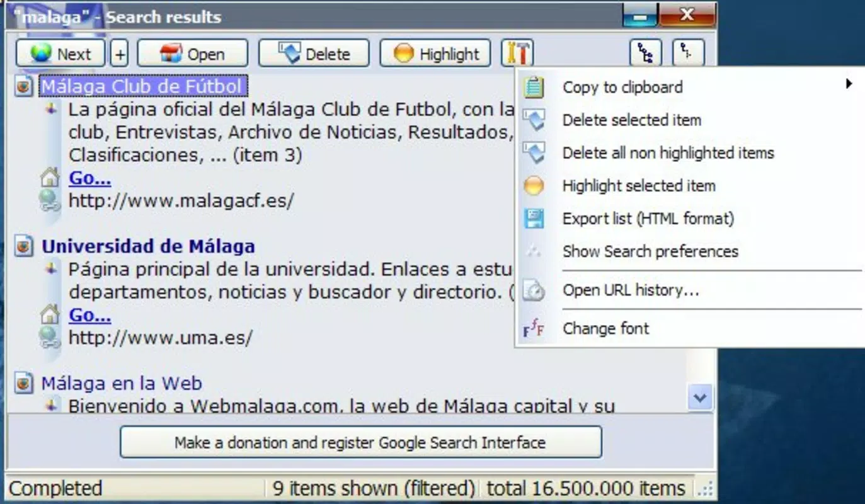
Task: Click the clipboard icon in menu
Action: point(534,87)
